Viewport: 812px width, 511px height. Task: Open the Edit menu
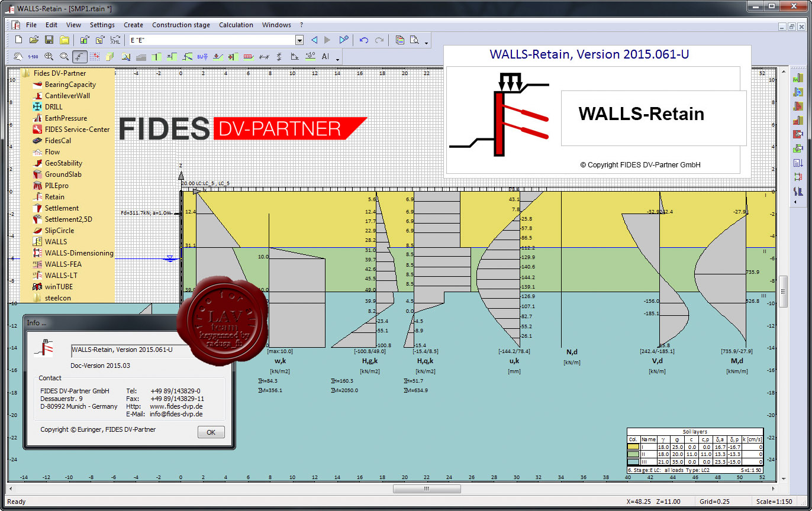tap(51, 25)
